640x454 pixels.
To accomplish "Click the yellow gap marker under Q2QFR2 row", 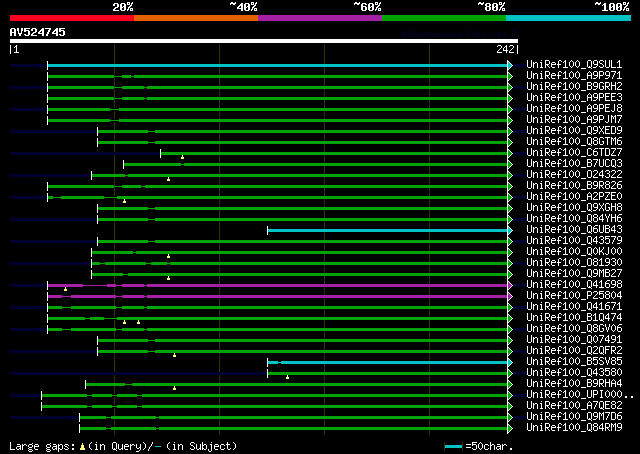I will coord(174,356).
